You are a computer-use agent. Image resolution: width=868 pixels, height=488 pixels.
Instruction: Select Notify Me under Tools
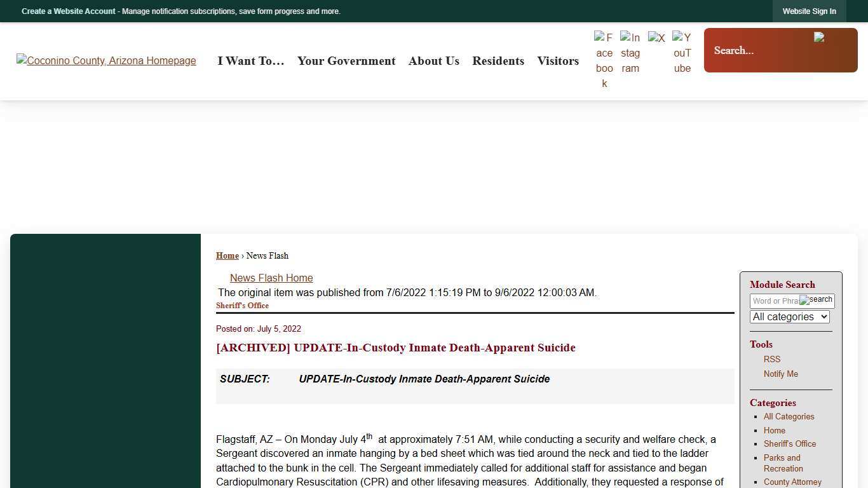coord(781,374)
